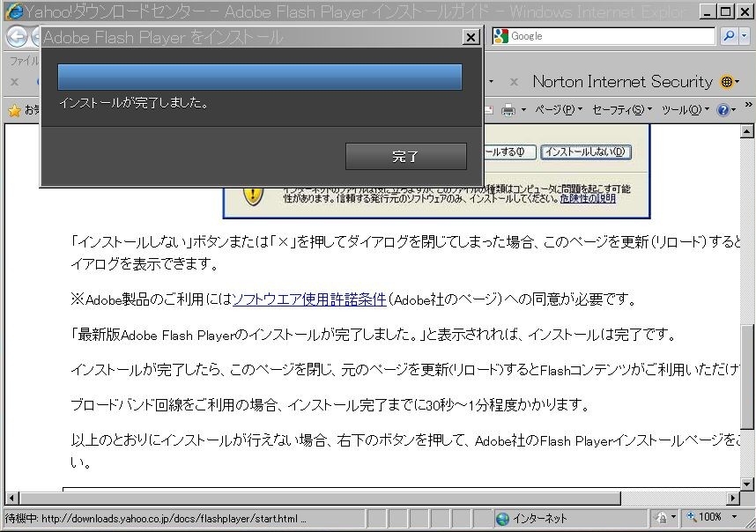Viewport: 756px width, 532px height.
Task: Click the horizontal scrollbar right arrow
Action: [x=733, y=498]
